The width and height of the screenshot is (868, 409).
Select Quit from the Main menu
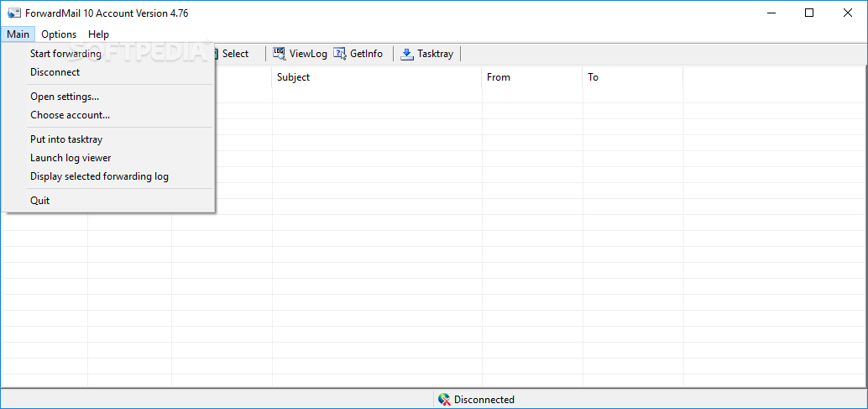pos(108,201)
